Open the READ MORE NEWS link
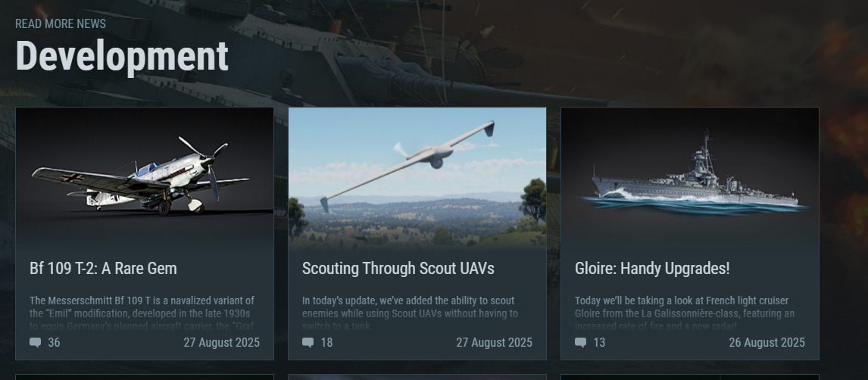868x380 pixels. tap(61, 23)
